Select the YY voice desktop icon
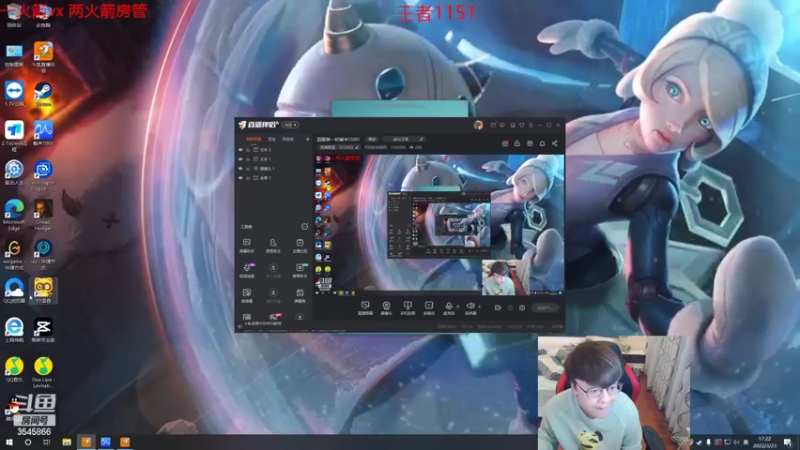This screenshot has width=800, height=450. pyautogui.click(x=43, y=291)
